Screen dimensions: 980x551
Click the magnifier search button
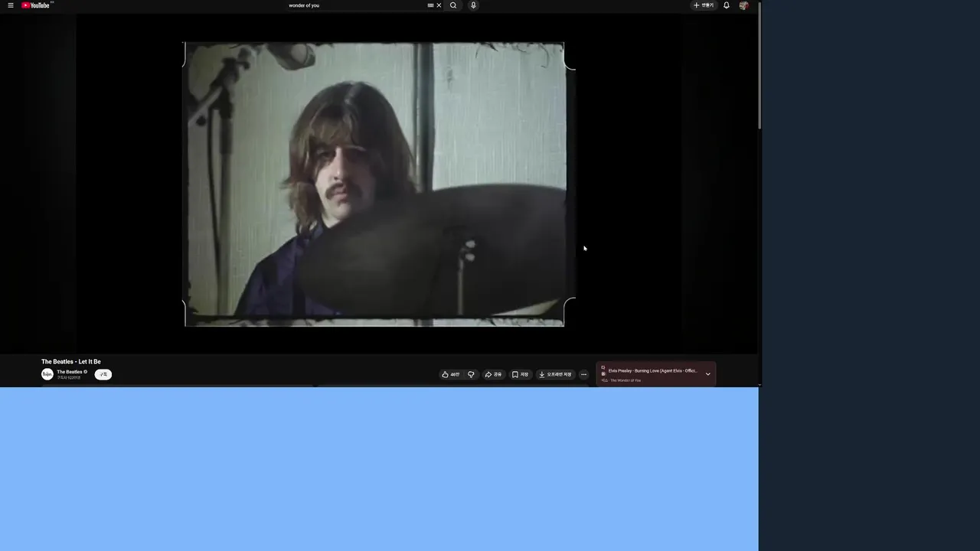click(x=453, y=5)
